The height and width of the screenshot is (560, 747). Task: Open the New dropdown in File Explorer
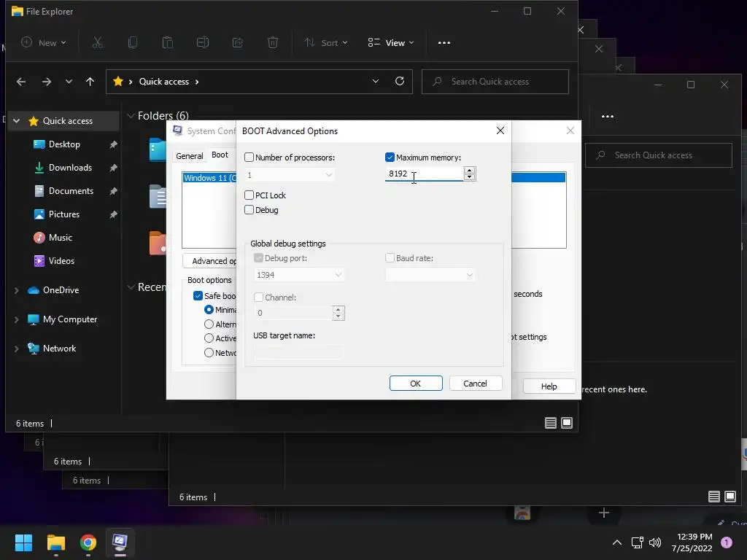click(43, 43)
